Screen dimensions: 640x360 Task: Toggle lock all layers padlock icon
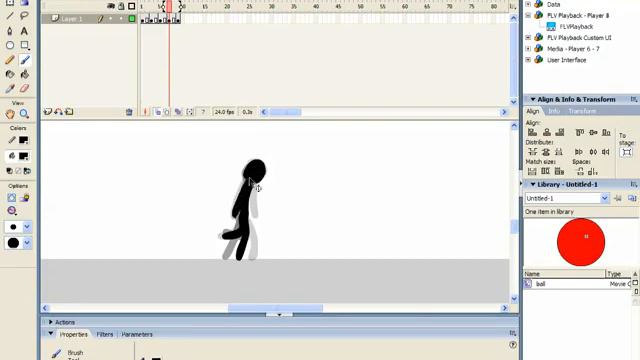tap(121, 6)
